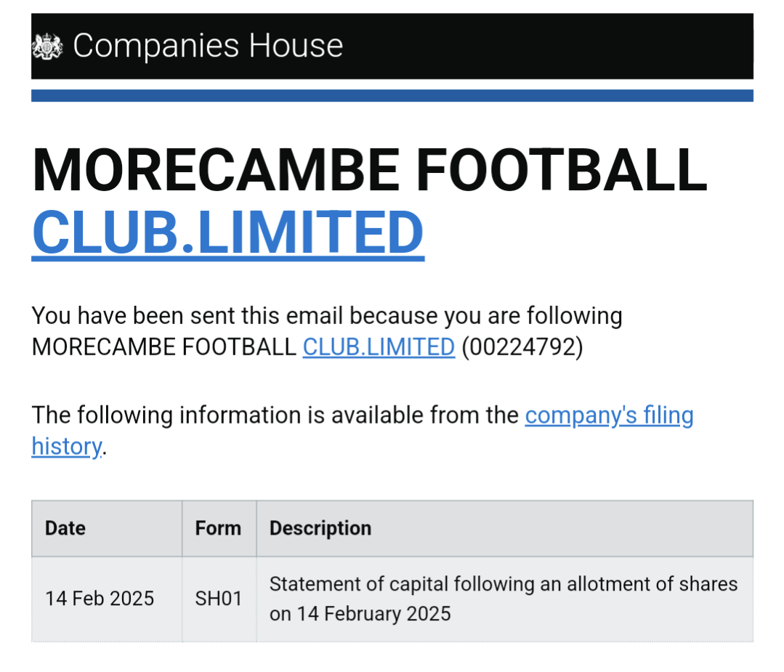Click "The following information is available" text
This screenshot has height=672, width=784.
tap(275, 416)
